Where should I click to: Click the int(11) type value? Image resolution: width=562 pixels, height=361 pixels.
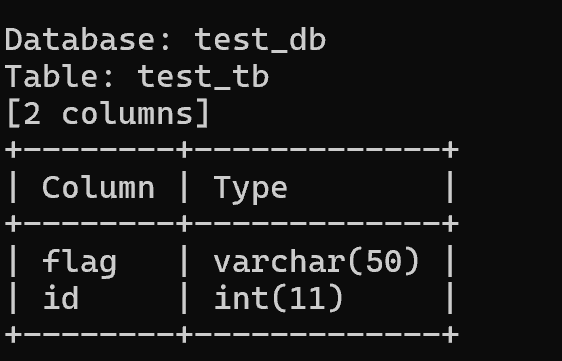[x=279, y=298]
